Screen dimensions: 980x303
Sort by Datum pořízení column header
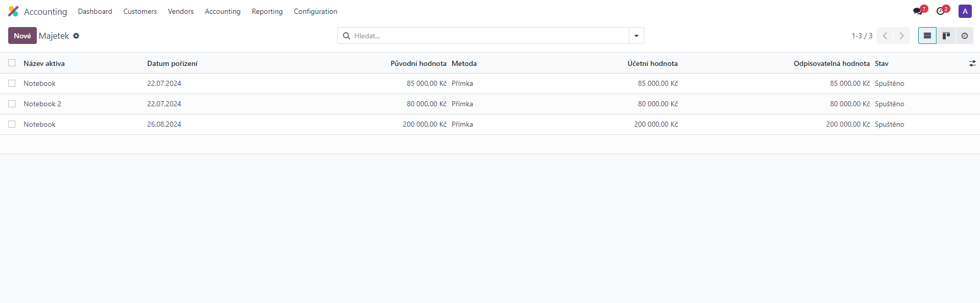click(x=172, y=63)
